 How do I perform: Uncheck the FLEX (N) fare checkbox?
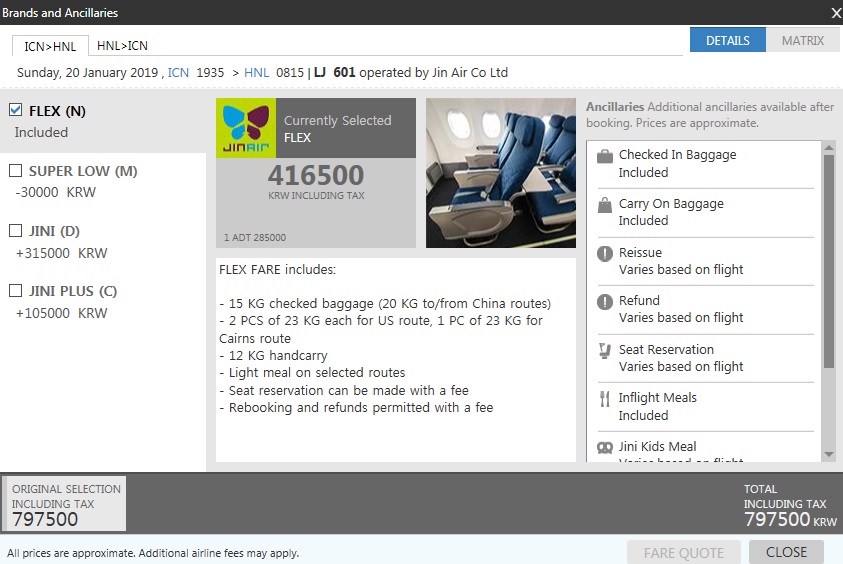(16, 110)
